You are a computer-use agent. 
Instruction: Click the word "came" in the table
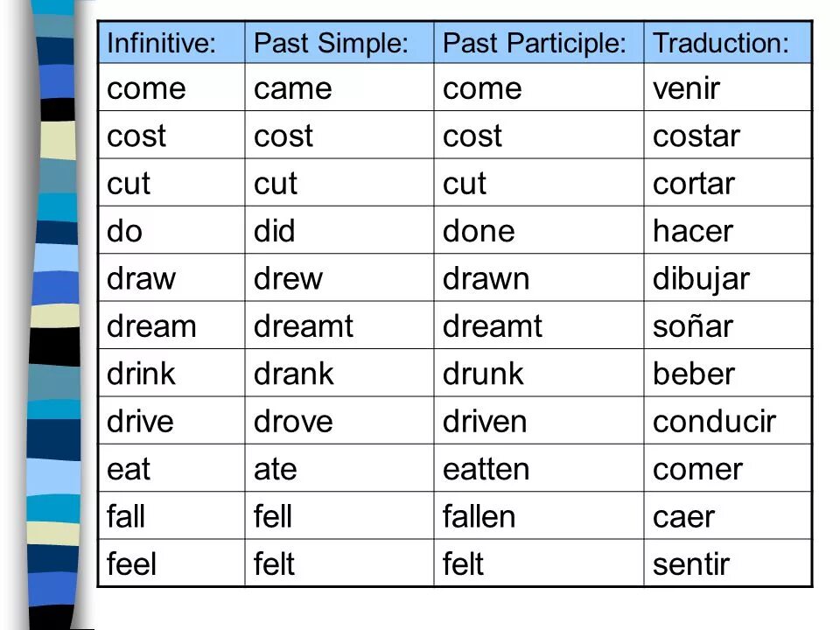[x=292, y=88]
